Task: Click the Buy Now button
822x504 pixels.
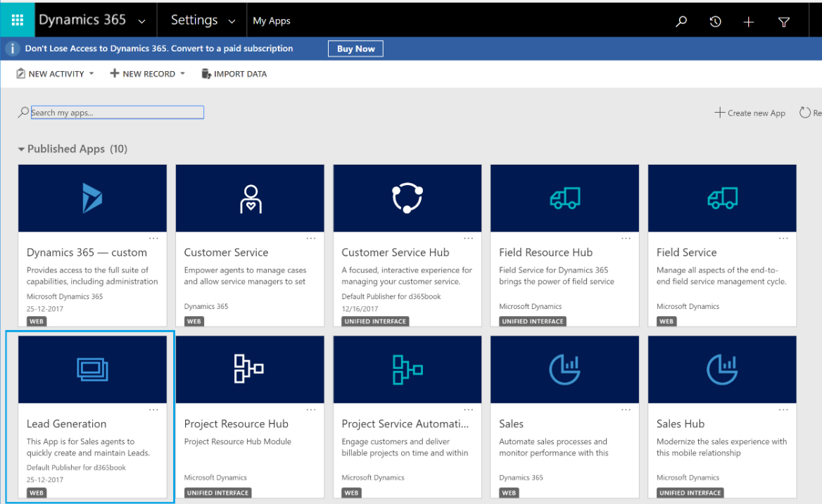Action: pos(355,49)
